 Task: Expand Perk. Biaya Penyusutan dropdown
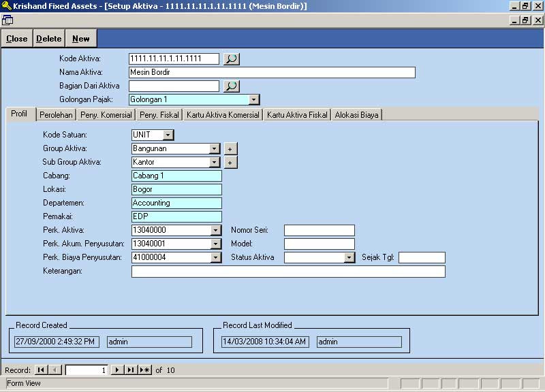215,257
